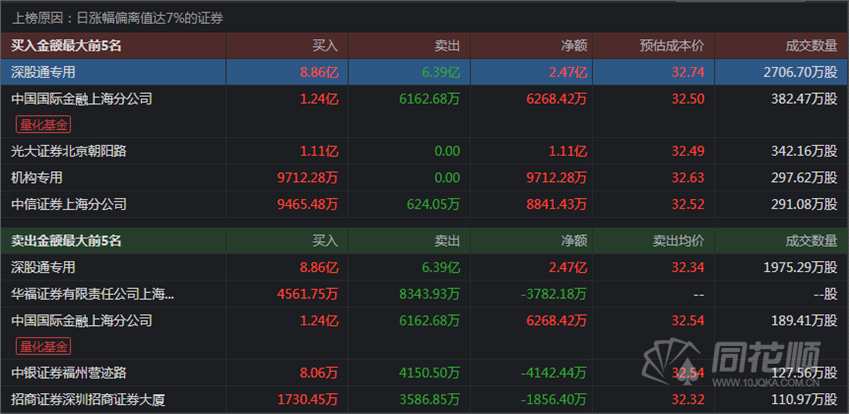Open 招商证券深圳招商证券大厦 broker row
The image size is (850, 414).
click(424, 400)
